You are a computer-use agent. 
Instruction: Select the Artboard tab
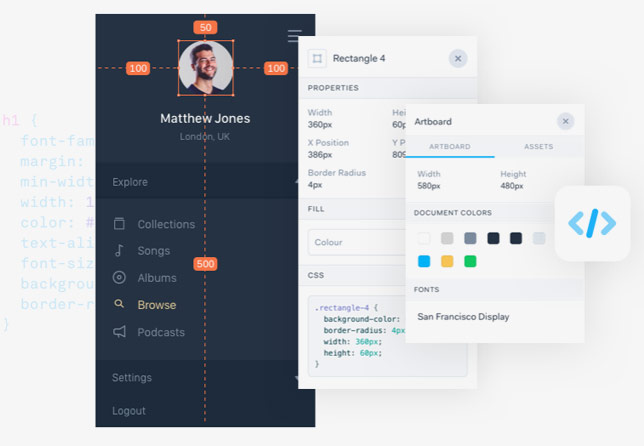pyautogui.click(x=450, y=147)
